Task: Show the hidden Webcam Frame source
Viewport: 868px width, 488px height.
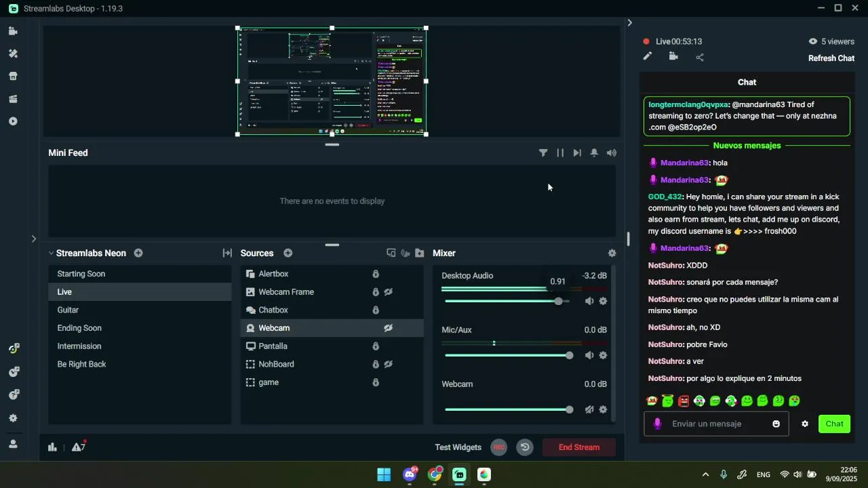Action: [389, 292]
